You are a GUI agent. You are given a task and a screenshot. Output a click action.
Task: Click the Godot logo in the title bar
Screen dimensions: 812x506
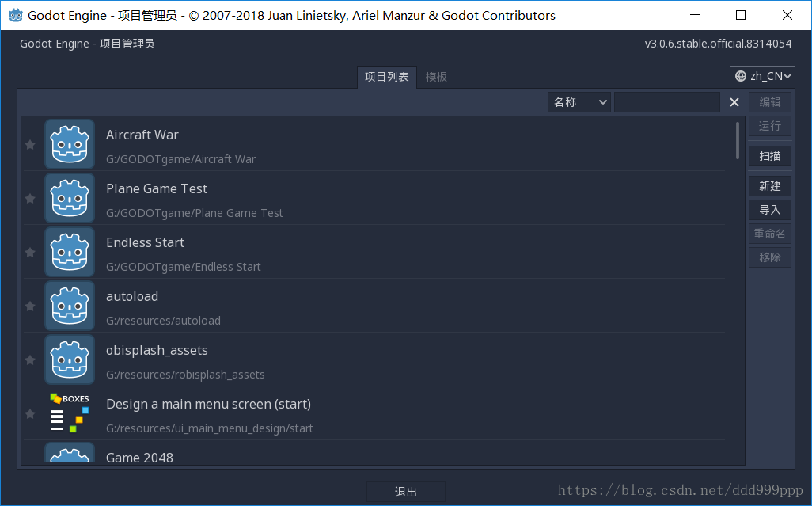coord(16,15)
